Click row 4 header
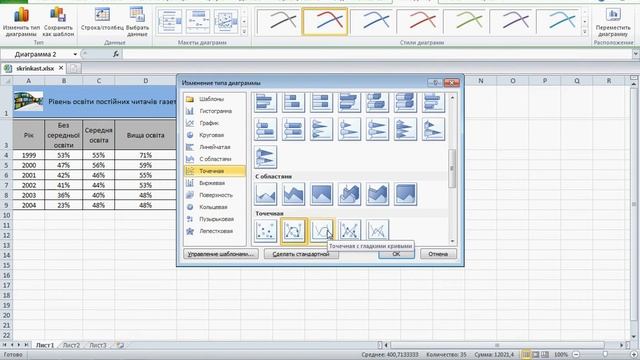This screenshot has width=640, height=360. 6,155
